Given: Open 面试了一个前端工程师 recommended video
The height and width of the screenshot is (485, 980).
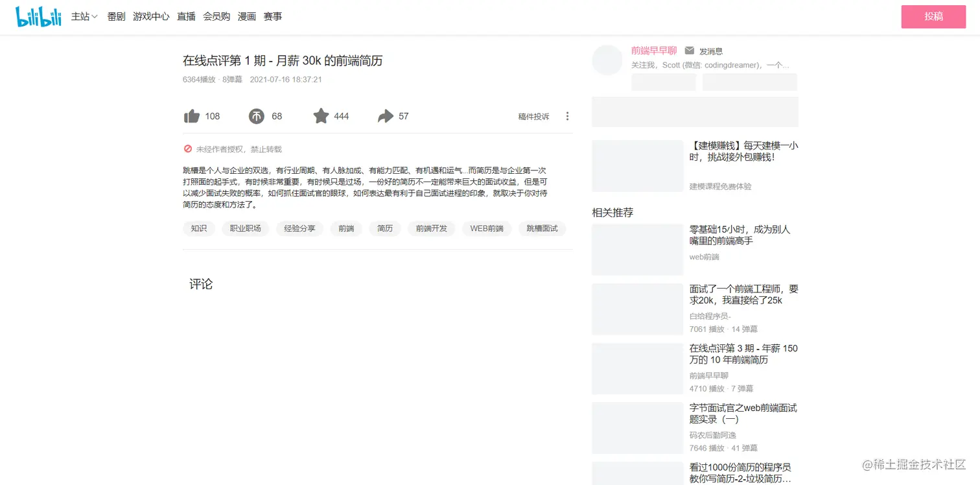Looking at the screenshot, I should pos(744,294).
